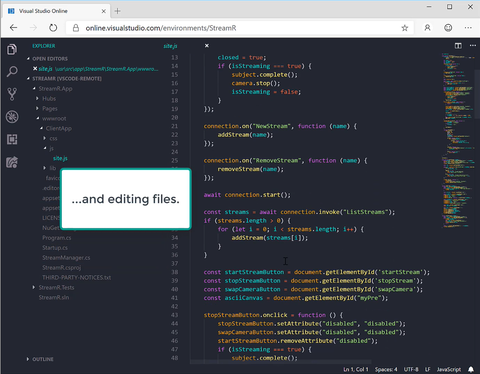Split the editor with the split icon
Viewport: 480px width, 374px height.
(x=458, y=46)
